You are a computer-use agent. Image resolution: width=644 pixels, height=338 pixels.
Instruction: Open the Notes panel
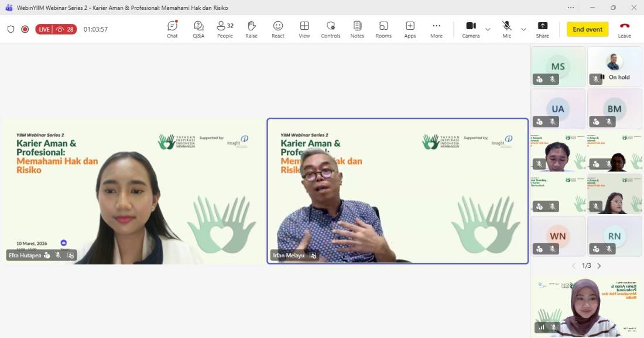pyautogui.click(x=357, y=29)
